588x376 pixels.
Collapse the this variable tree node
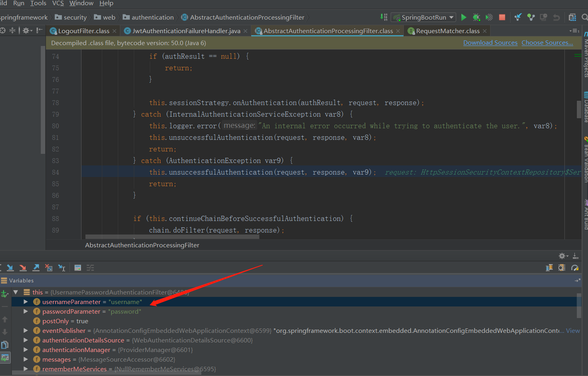point(15,292)
